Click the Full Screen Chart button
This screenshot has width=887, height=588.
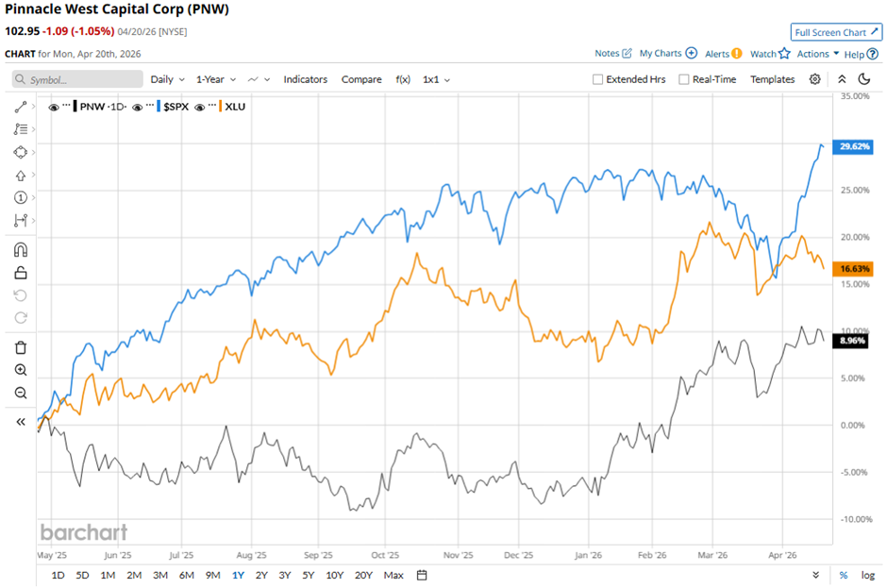coord(836,32)
